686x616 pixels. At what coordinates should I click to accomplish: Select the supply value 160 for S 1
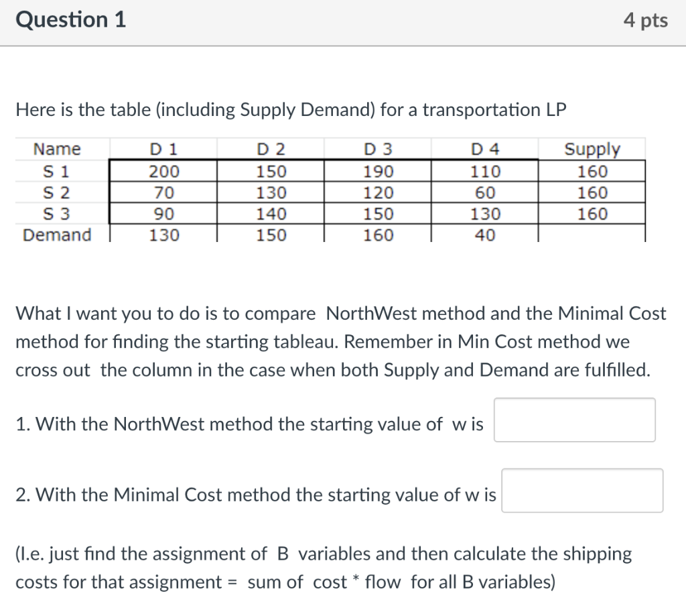pos(592,171)
